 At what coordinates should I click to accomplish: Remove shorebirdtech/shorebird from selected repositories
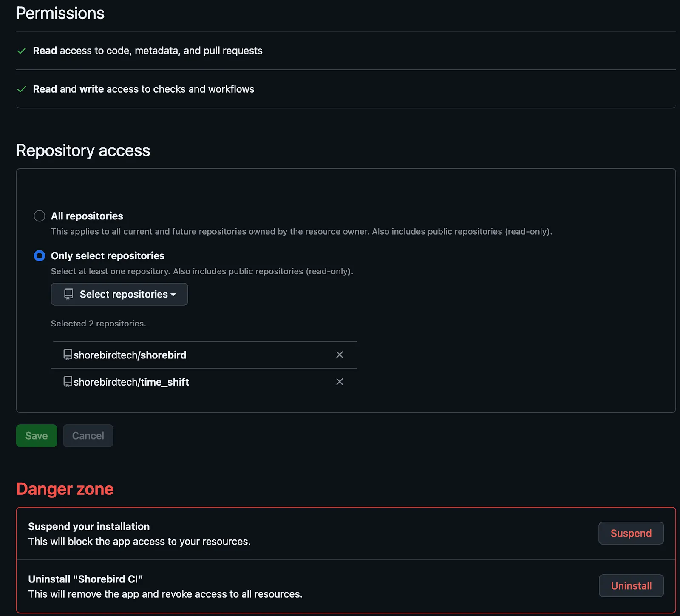(340, 355)
